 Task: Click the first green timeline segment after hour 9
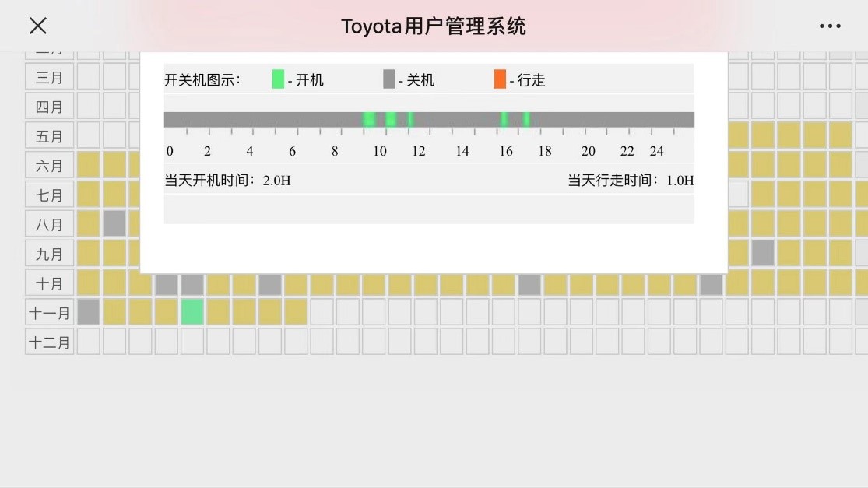coord(369,119)
